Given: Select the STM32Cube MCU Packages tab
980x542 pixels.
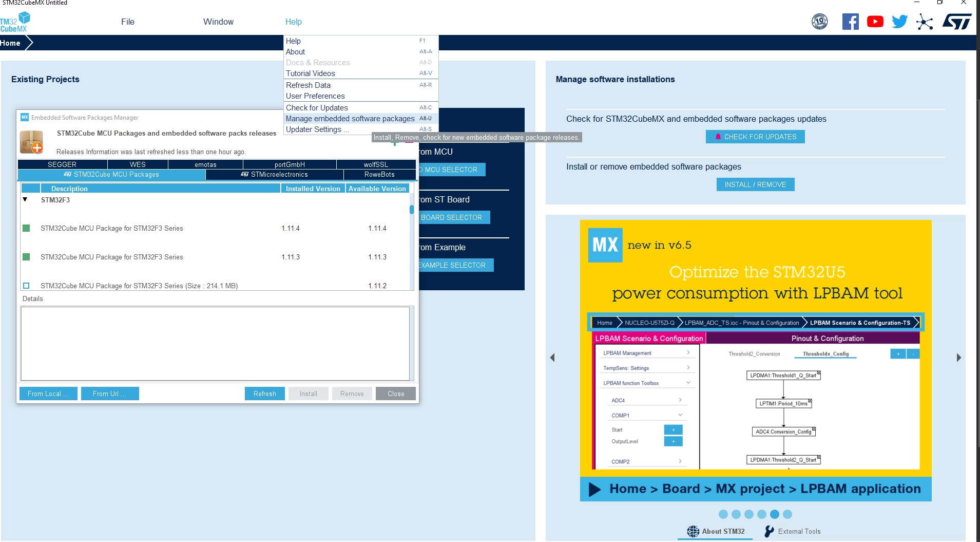Looking at the screenshot, I should (111, 175).
